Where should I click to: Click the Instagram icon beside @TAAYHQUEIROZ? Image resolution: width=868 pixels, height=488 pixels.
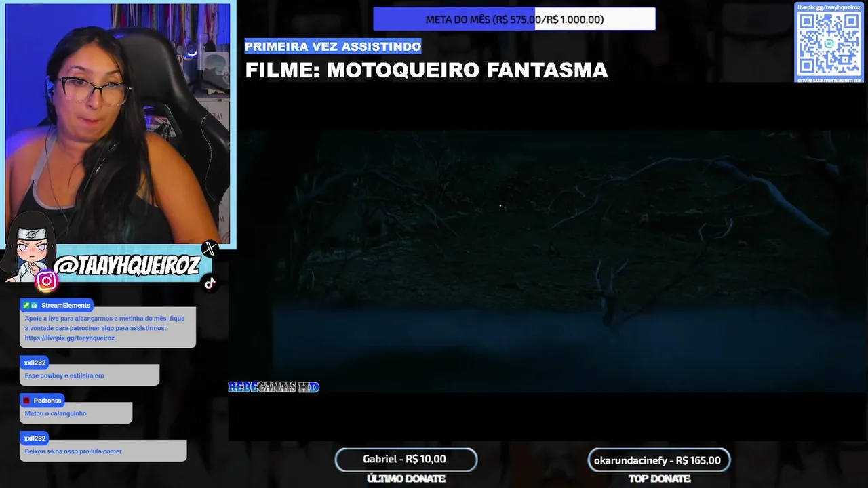coord(46,281)
